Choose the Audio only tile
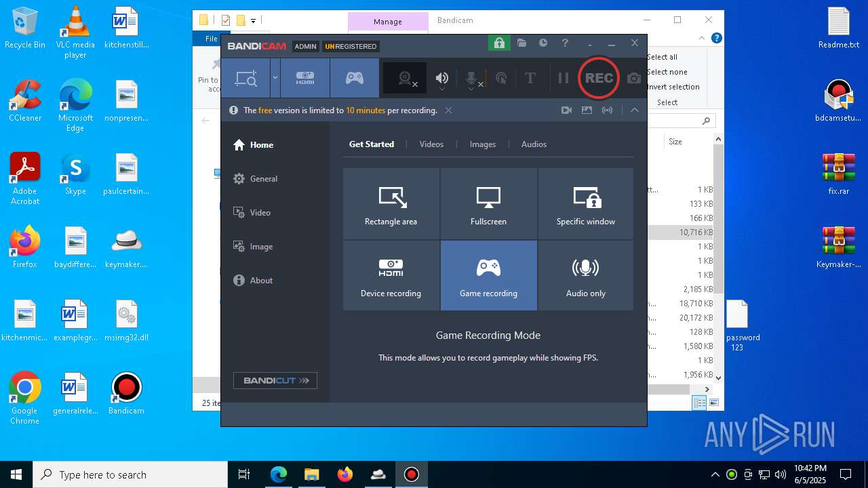Screen dimensions: 868x488 tap(586, 276)
